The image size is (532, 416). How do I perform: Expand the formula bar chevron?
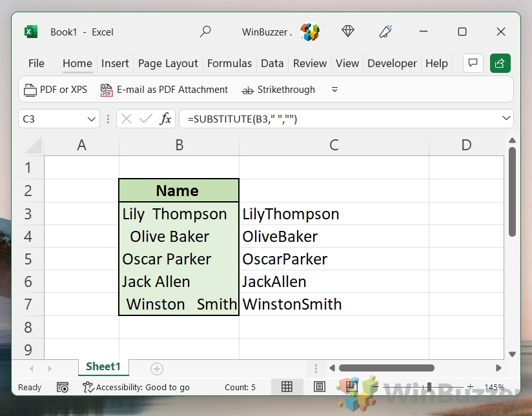click(506, 118)
